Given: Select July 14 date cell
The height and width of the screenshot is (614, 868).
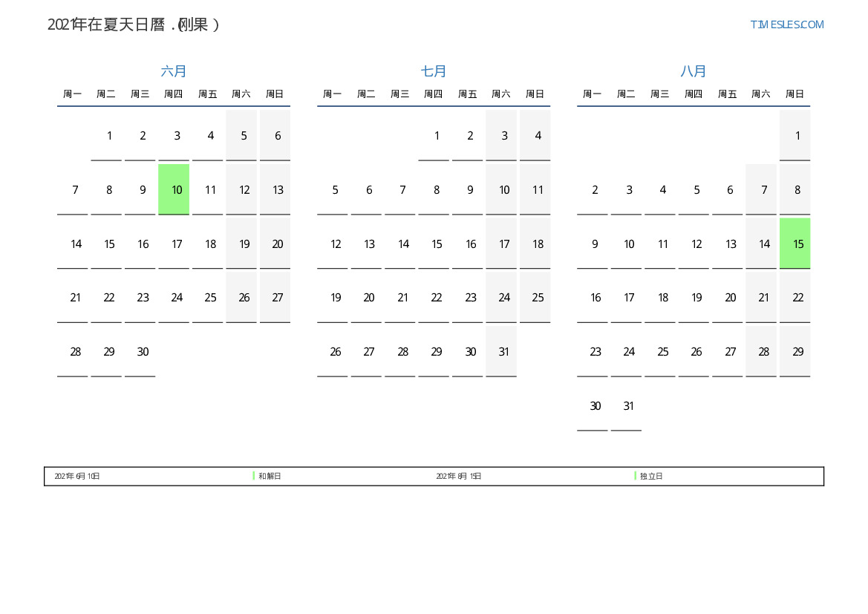Looking at the screenshot, I should (403, 244).
